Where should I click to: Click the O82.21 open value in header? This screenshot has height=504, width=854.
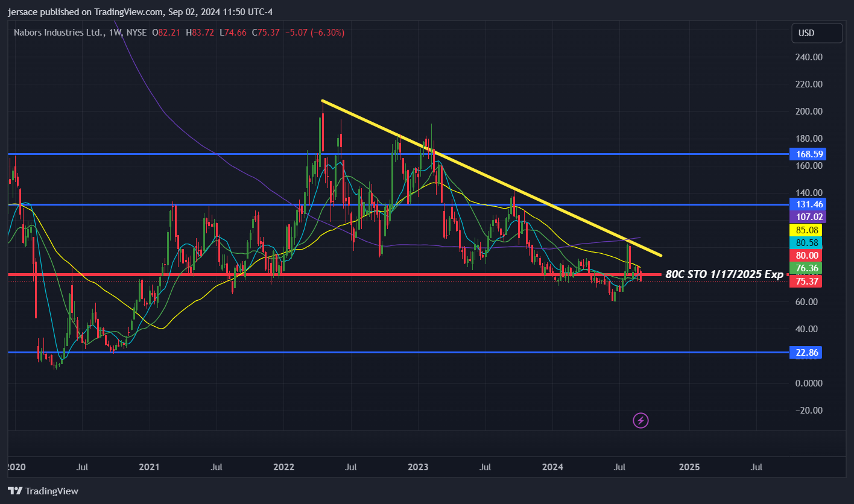tap(166, 33)
